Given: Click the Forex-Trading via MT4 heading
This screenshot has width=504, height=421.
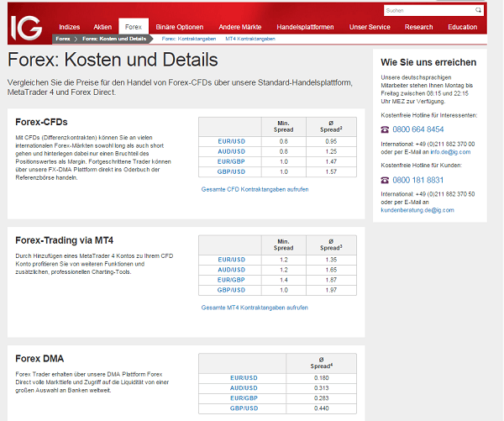Looking at the screenshot, I should [x=65, y=240].
